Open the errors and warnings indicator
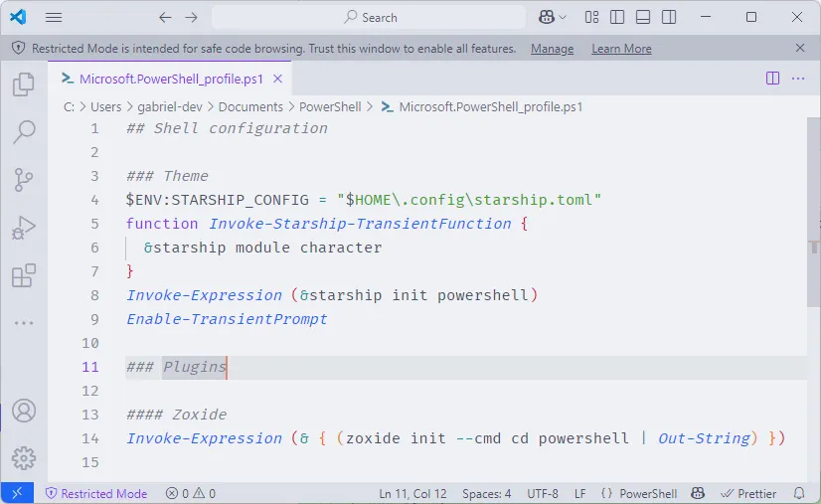Image resolution: width=821 pixels, height=504 pixels. 191,493
